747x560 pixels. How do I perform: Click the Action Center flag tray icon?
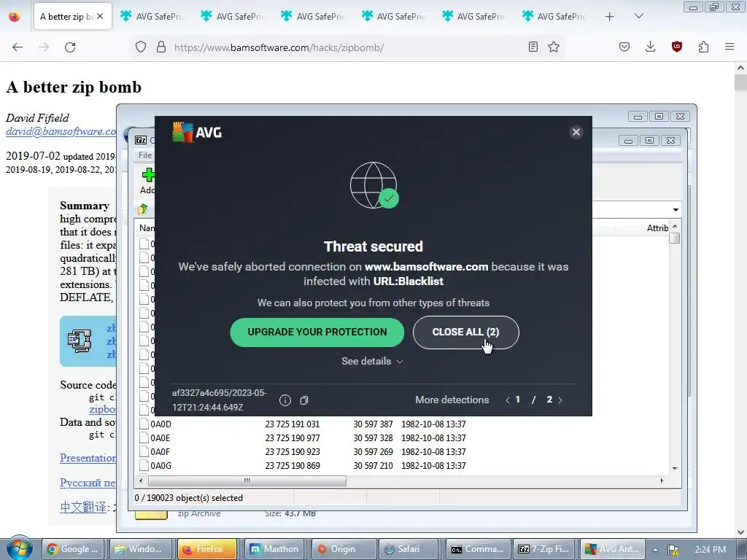click(673, 550)
